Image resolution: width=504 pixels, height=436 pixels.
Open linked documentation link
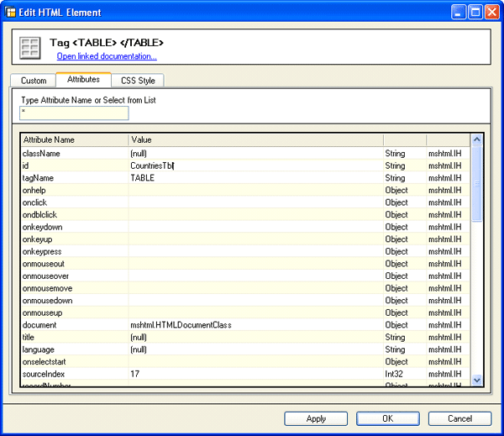tap(107, 56)
